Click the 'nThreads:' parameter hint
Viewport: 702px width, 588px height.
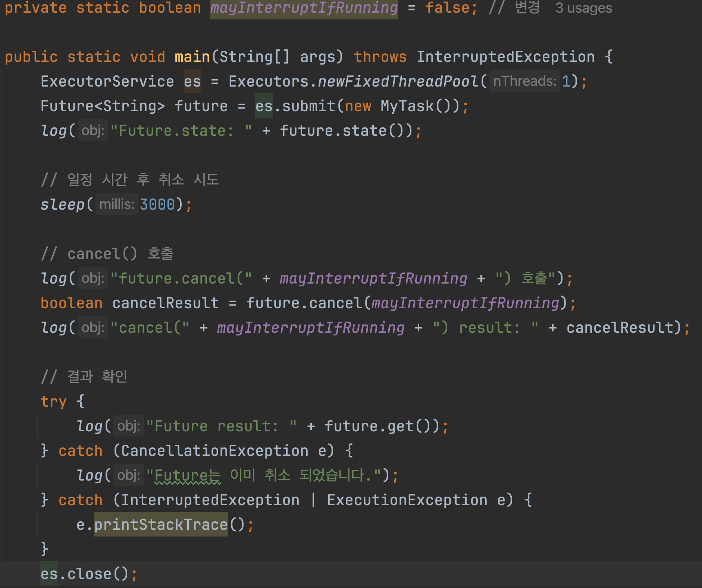(x=524, y=81)
